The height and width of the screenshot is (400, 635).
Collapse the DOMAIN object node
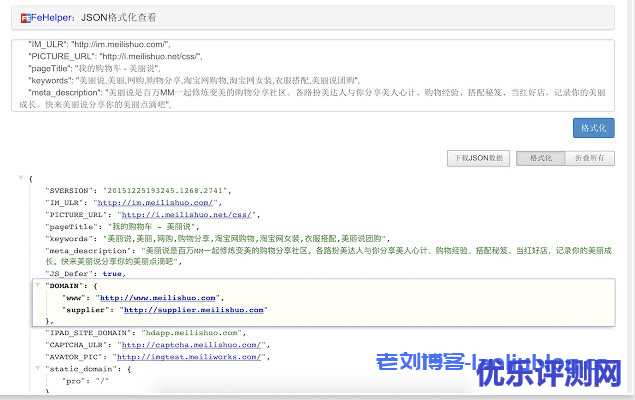(37, 286)
